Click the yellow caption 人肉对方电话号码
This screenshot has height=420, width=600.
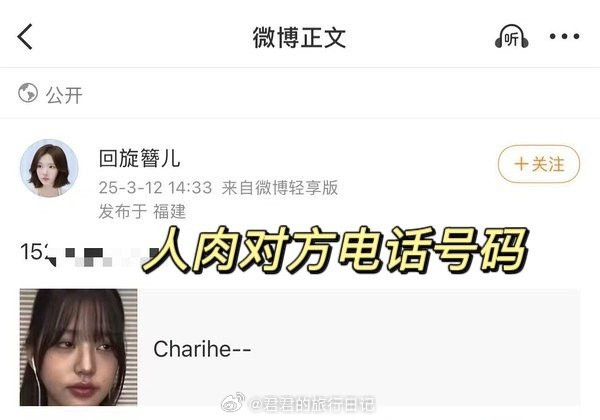click(336, 251)
